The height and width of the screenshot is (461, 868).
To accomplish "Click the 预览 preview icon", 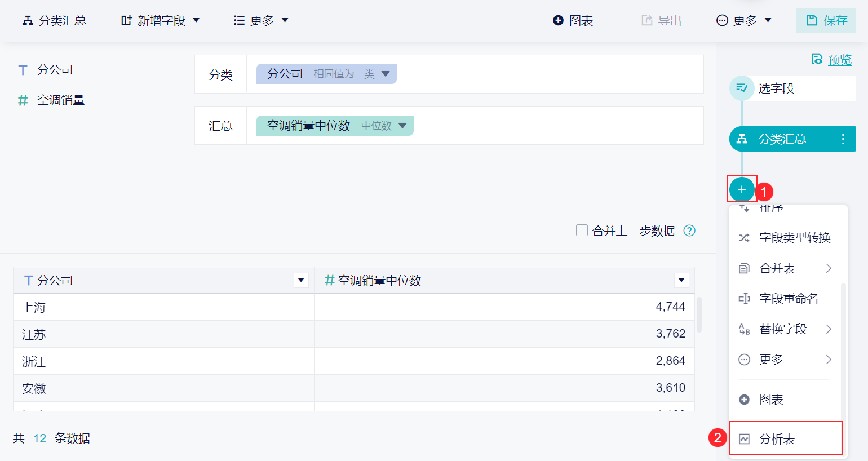I will pos(817,59).
